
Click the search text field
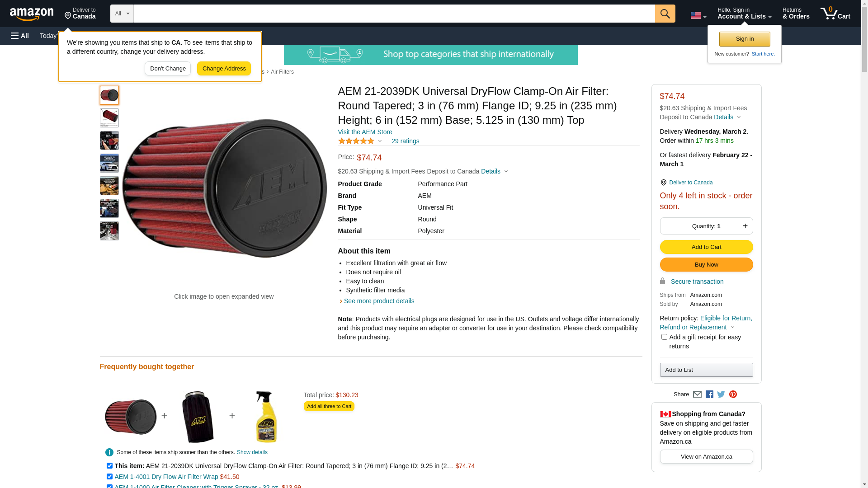pos(394,14)
